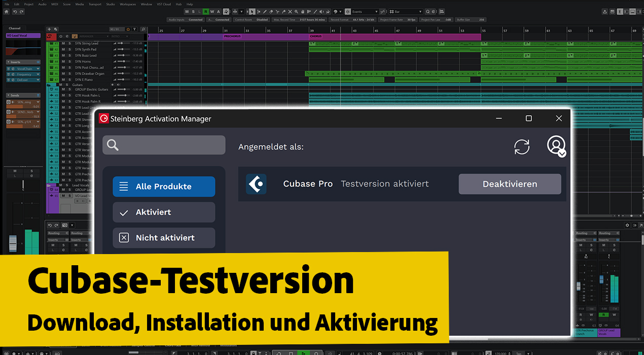Image resolution: width=644 pixels, height=355 pixels.
Task: Open the dropdown arrow on VocalChain insert
Action: (38, 69)
